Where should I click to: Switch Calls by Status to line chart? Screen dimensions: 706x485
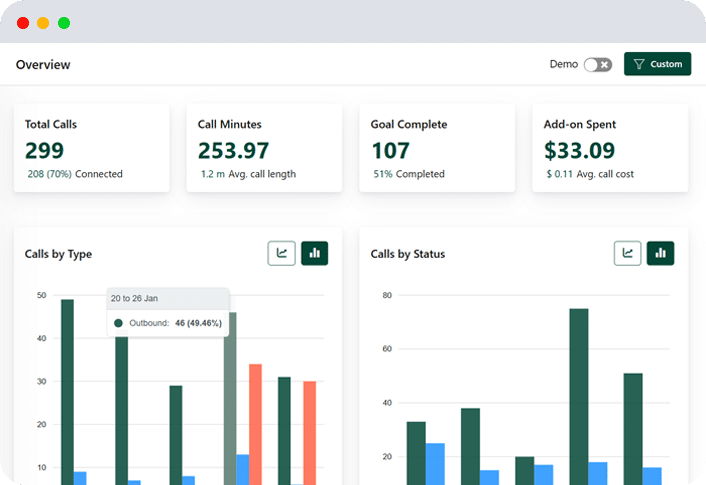pos(628,254)
